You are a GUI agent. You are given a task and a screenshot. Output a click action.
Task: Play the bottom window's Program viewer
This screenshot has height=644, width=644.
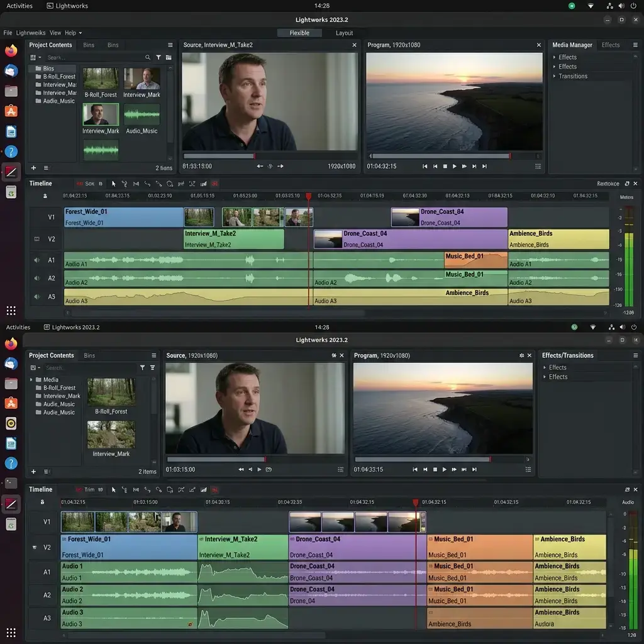(445, 469)
